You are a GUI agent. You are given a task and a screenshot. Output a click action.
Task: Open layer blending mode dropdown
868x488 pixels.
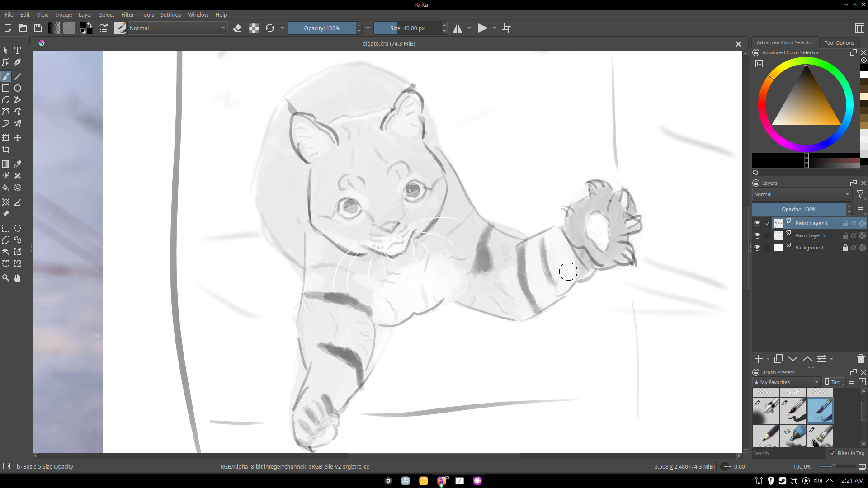pos(802,194)
